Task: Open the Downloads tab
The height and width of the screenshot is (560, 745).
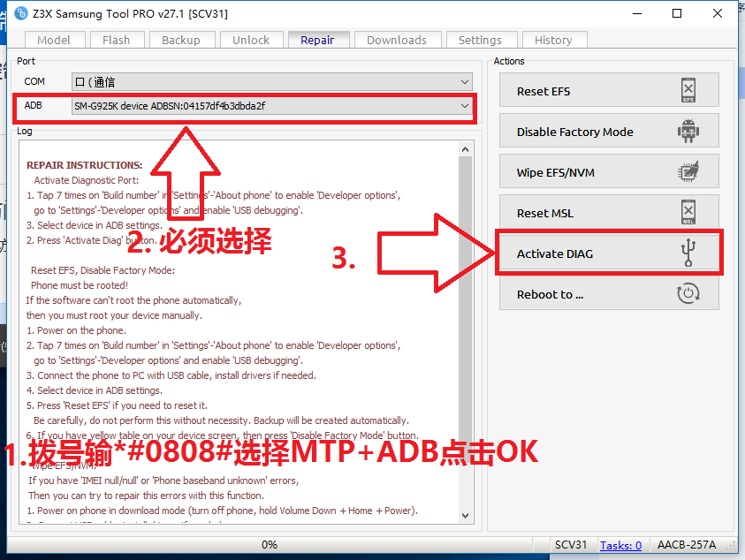Action: tap(397, 40)
